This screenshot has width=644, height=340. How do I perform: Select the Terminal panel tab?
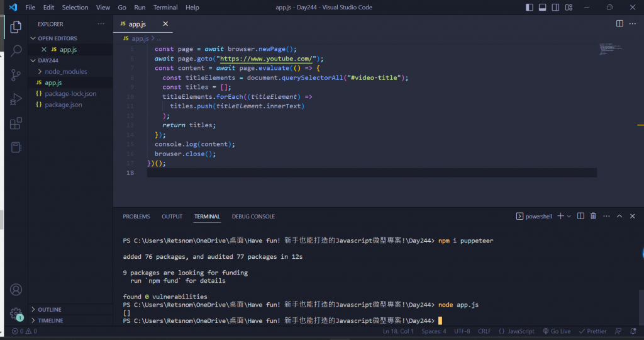pyautogui.click(x=207, y=216)
